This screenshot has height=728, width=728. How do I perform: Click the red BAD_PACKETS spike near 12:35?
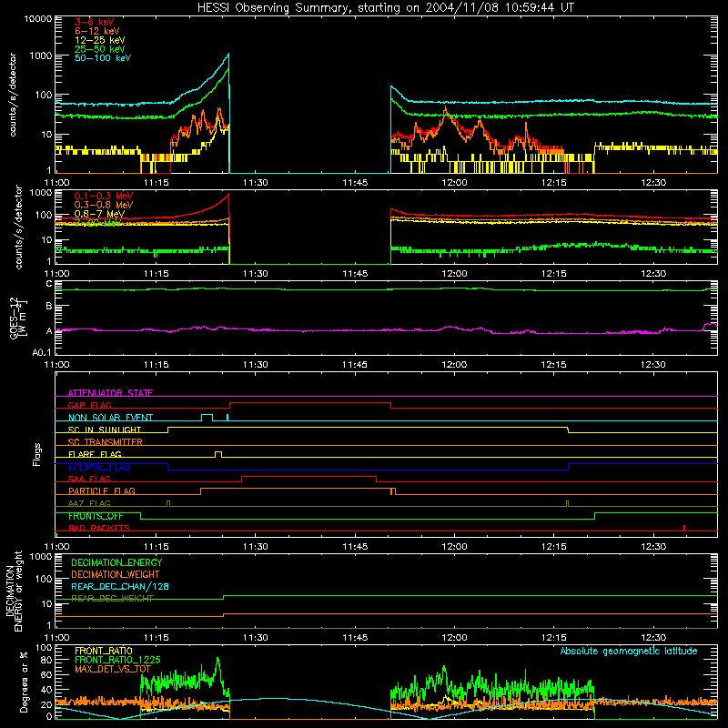pos(684,528)
